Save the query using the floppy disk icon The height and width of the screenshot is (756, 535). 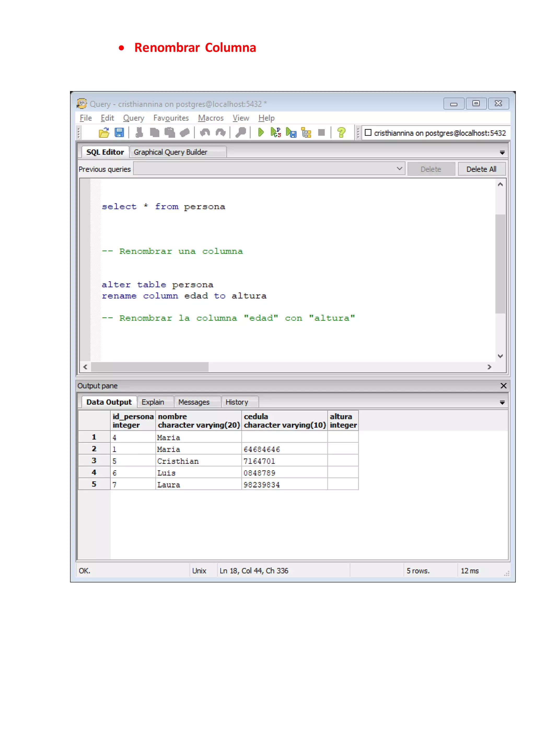pyautogui.click(x=119, y=133)
